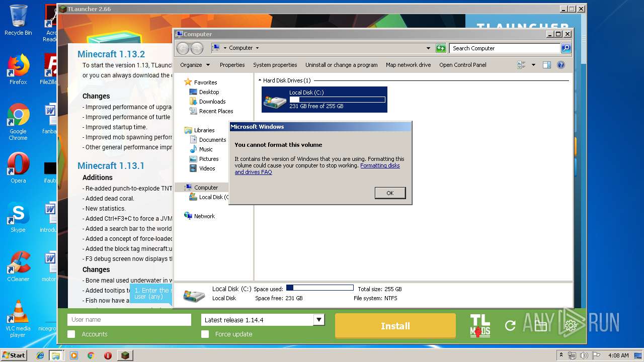Click the TLauncher taskbar button
Viewport: 644px width, 362px height.
pyautogui.click(x=125, y=355)
